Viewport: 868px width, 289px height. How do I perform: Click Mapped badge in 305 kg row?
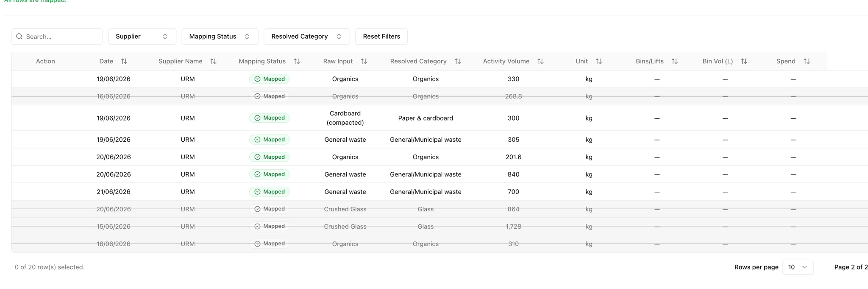pos(270,140)
